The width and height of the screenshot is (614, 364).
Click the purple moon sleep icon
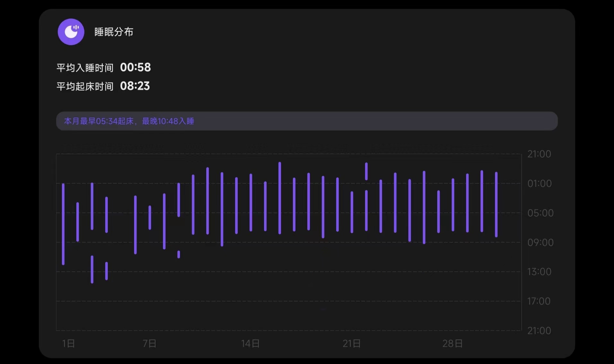point(71,32)
